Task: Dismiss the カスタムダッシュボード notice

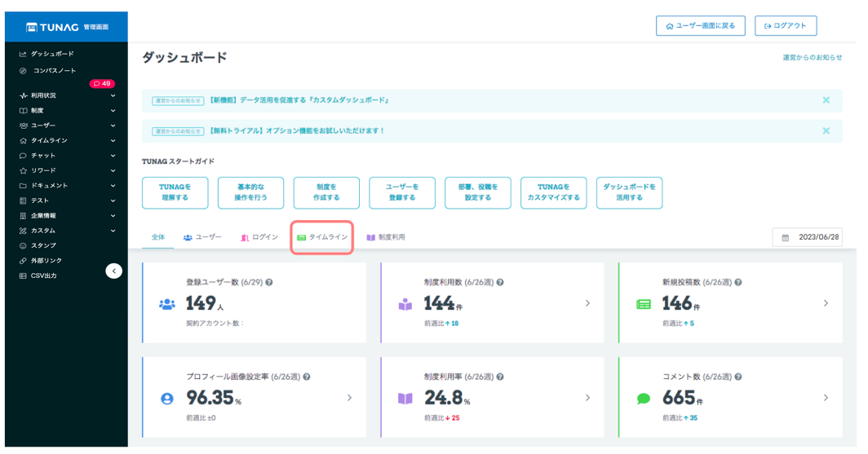Action: (826, 100)
